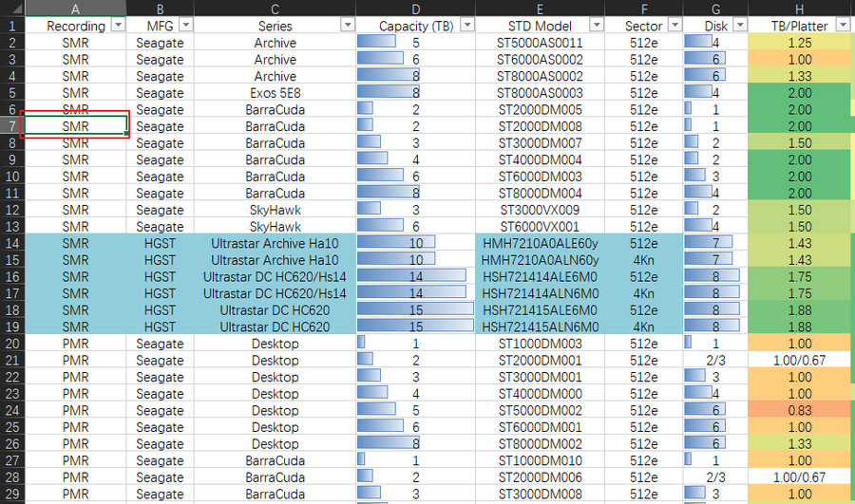Open the Series column filter dropdown
This screenshot has width=855, height=504.
click(x=348, y=25)
